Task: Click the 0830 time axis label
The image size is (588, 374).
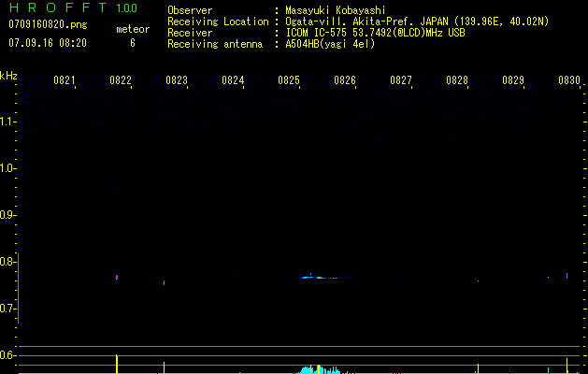Action: [x=569, y=79]
